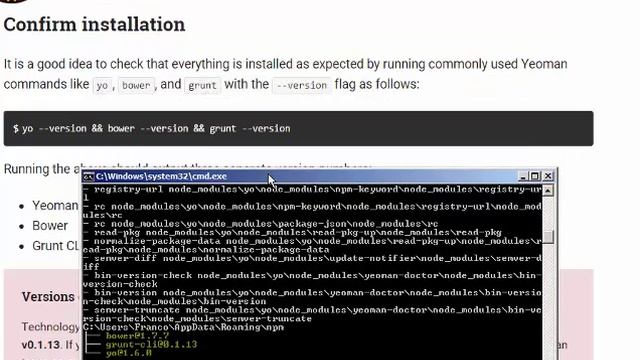Click the 'Technology' text in pink box
The height and width of the screenshot is (360, 640).
tap(51, 327)
